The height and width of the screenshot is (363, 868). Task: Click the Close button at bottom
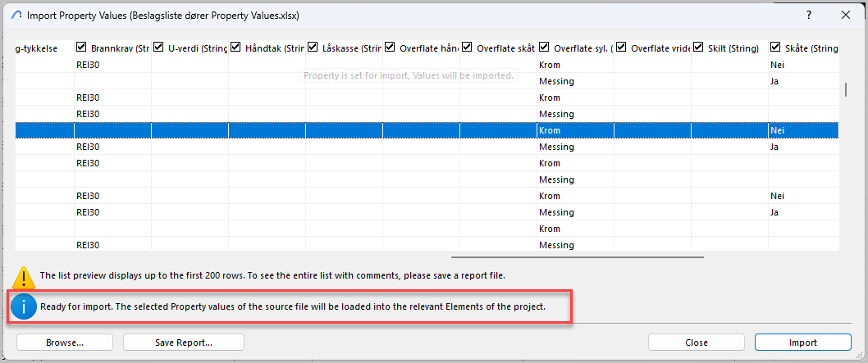(696, 343)
